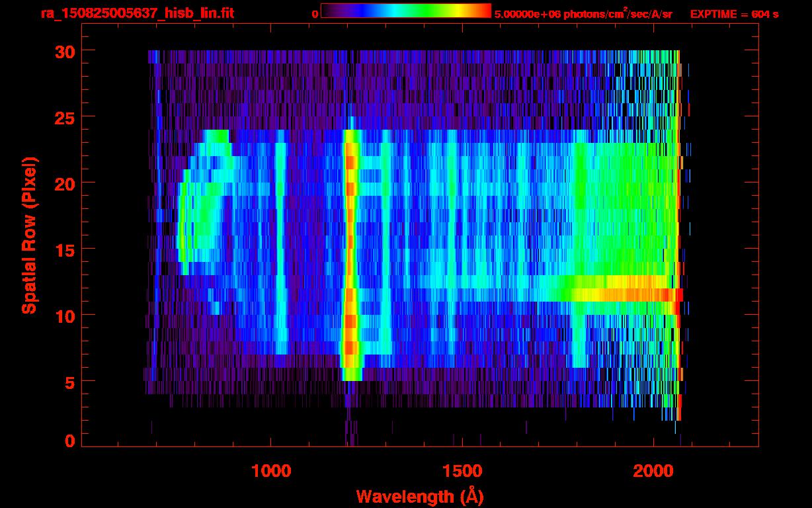This screenshot has height=508, width=812.
Task: Click the 1500 wavelength tick label
Action: coord(462,471)
